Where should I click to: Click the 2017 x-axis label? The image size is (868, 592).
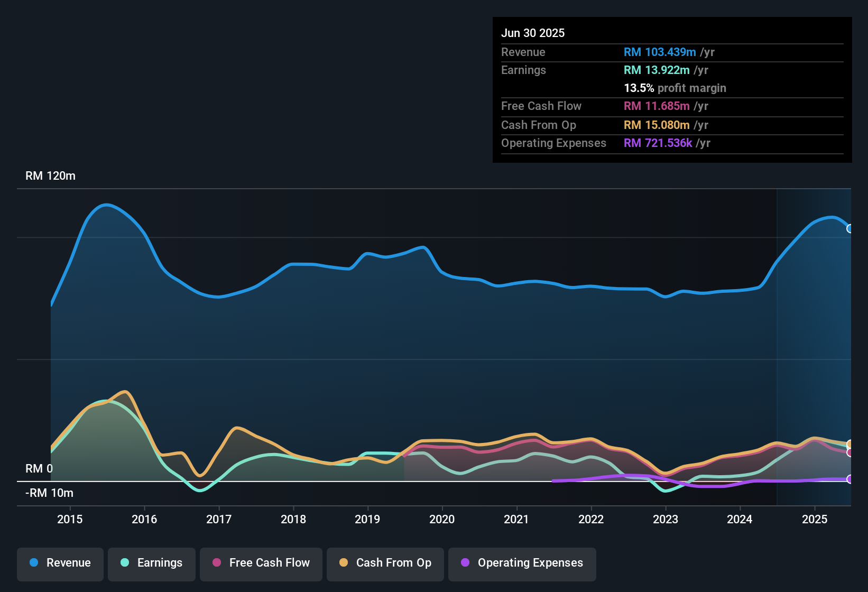[219, 519]
